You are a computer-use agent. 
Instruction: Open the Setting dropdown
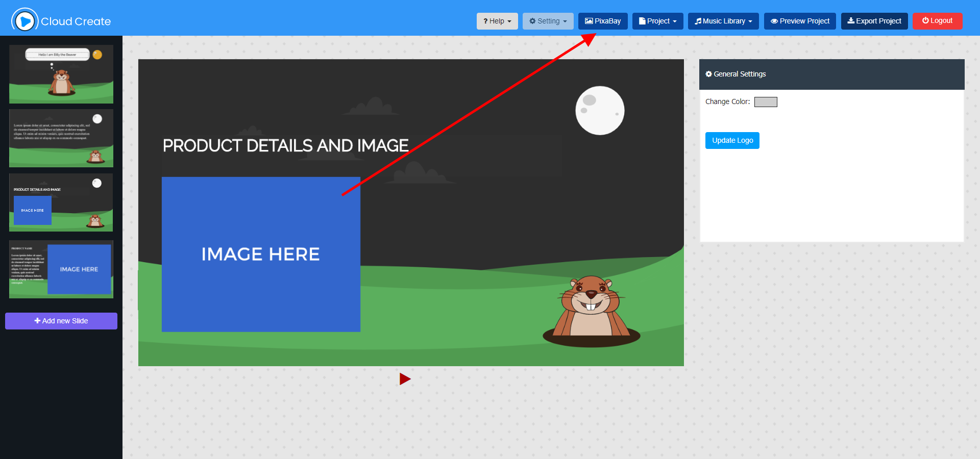[x=548, y=21]
